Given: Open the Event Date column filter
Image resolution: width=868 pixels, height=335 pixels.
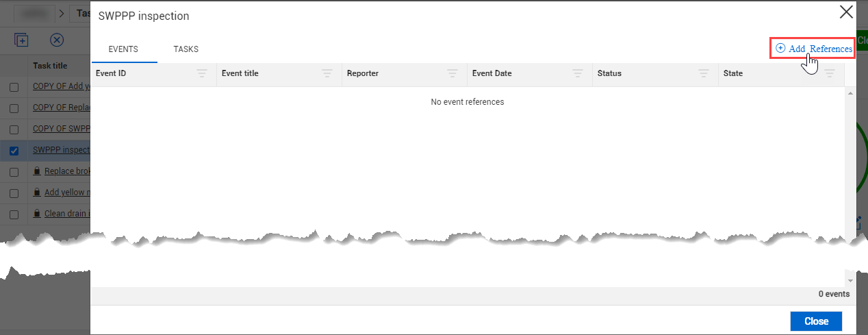Looking at the screenshot, I should [578, 73].
